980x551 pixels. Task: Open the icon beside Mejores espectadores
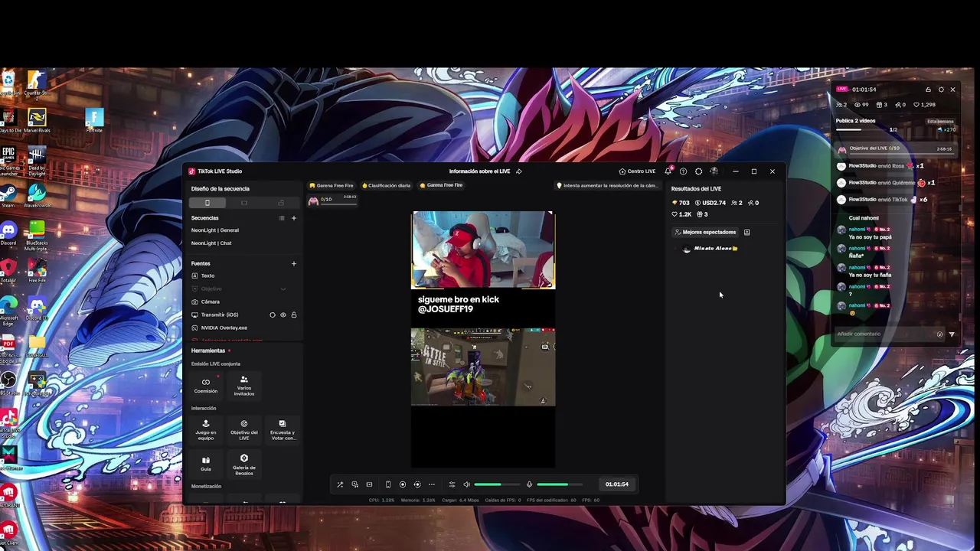pos(746,232)
